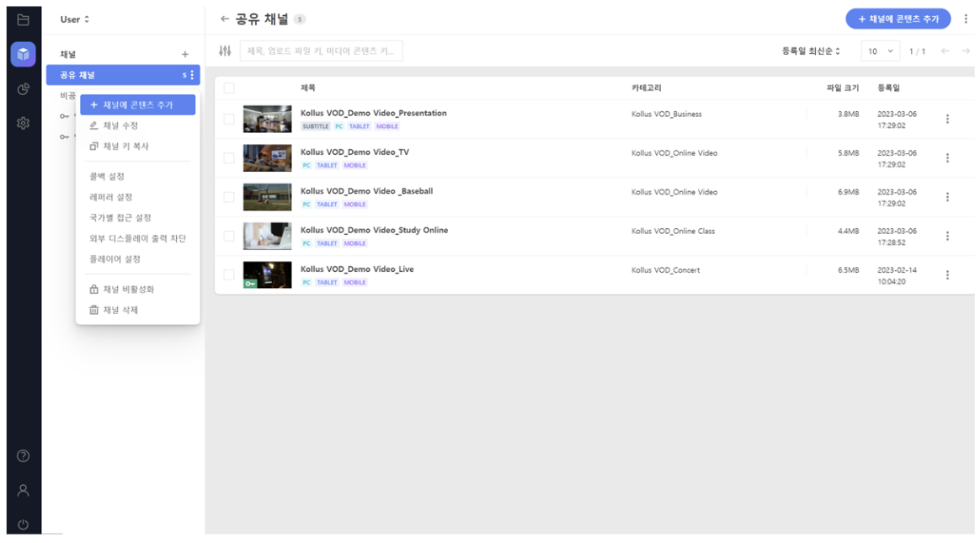Click the channel cube icon in sidebar
980x543 pixels.
(24, 54)
